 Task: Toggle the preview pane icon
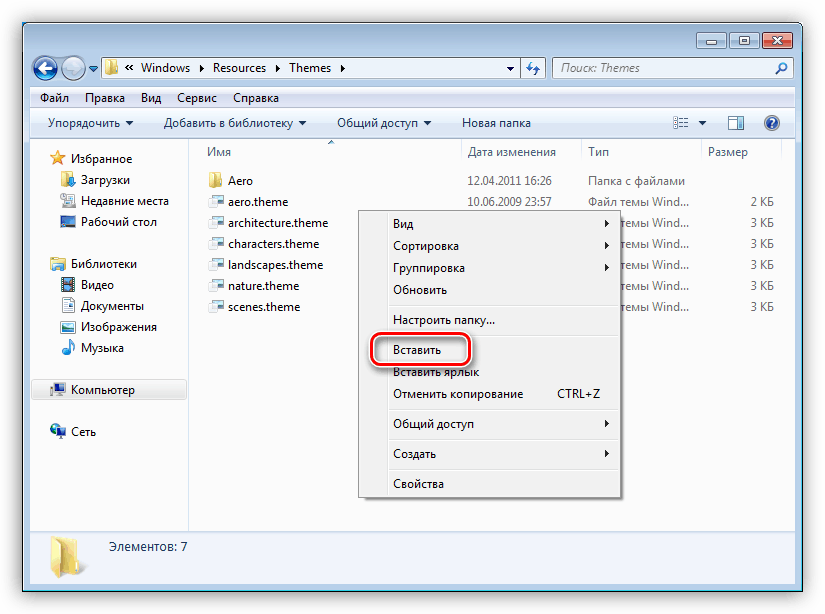[x=736, y=123]
